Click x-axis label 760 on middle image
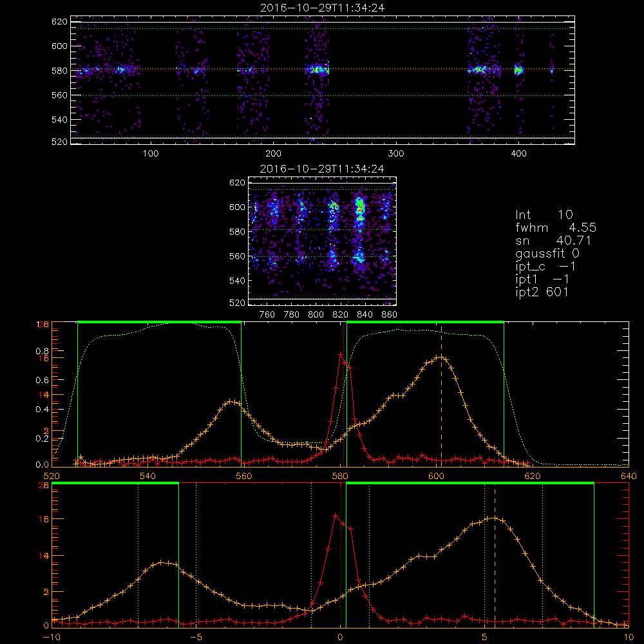Screen dimensions: 644x644 [267, 315]
